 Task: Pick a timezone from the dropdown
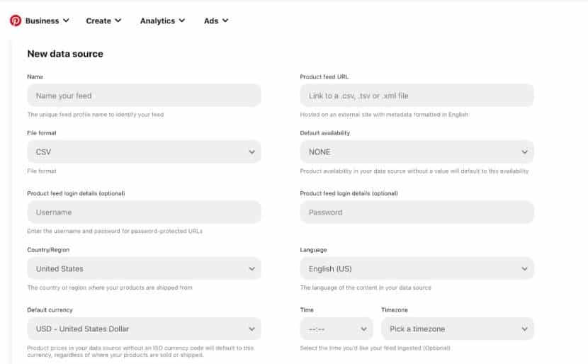(457, 329)
